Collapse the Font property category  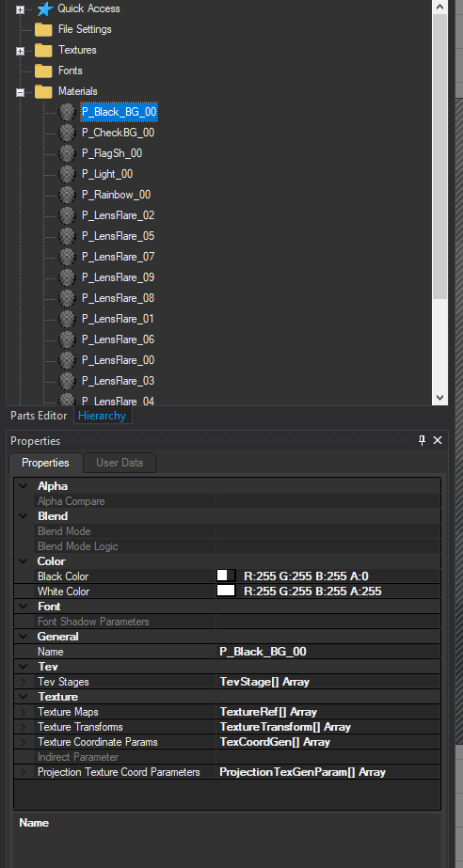click(x=24, y=607)
